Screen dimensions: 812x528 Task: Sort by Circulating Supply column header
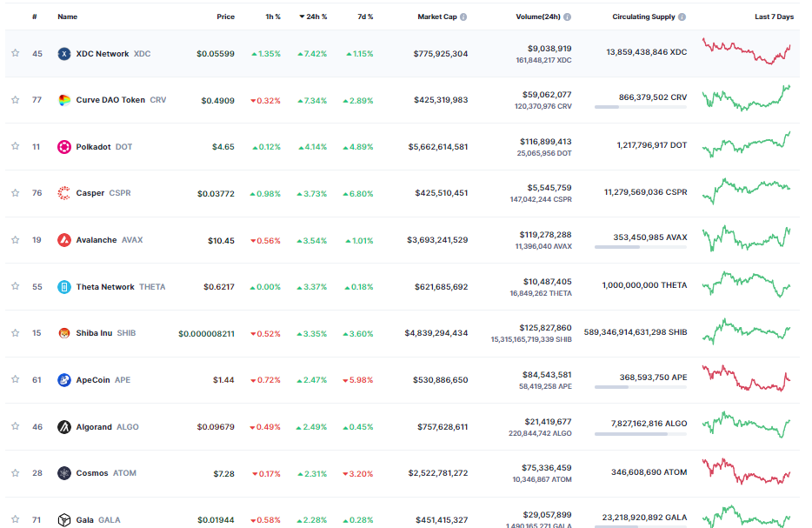[643, 17]
